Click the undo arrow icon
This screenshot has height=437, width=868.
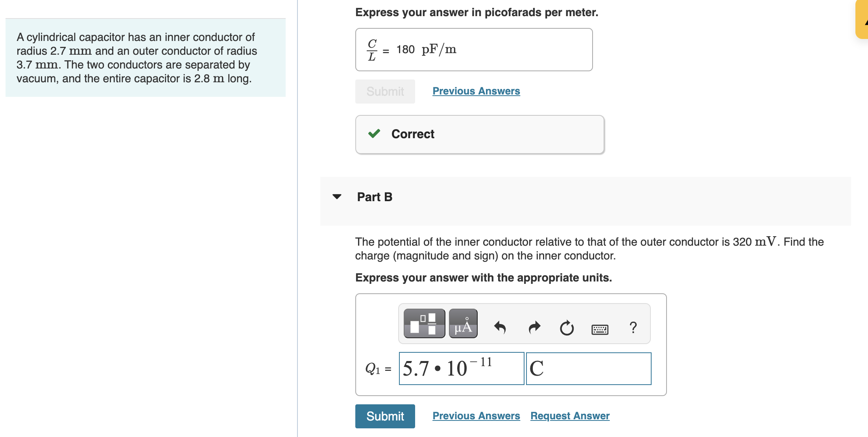[500, 327]
